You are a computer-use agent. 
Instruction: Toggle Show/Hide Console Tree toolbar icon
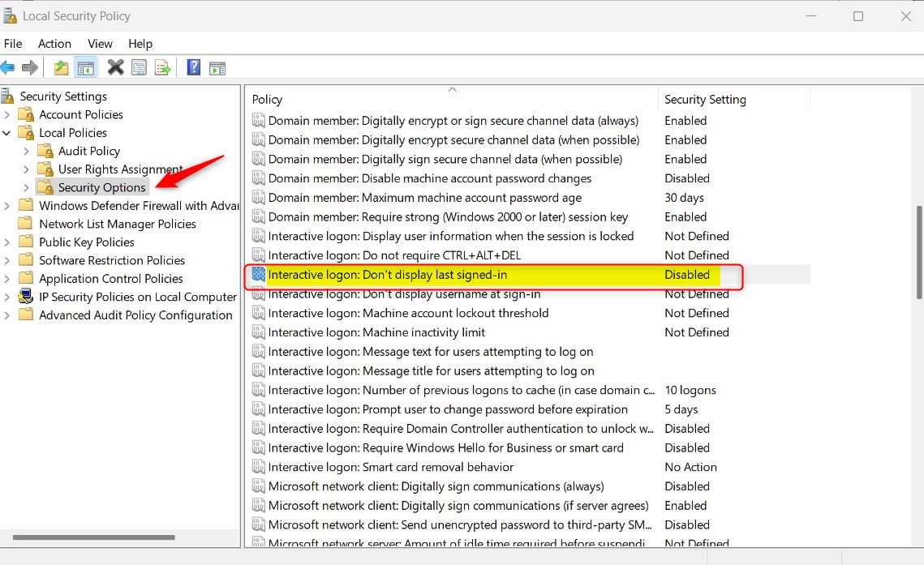[84, 67]
